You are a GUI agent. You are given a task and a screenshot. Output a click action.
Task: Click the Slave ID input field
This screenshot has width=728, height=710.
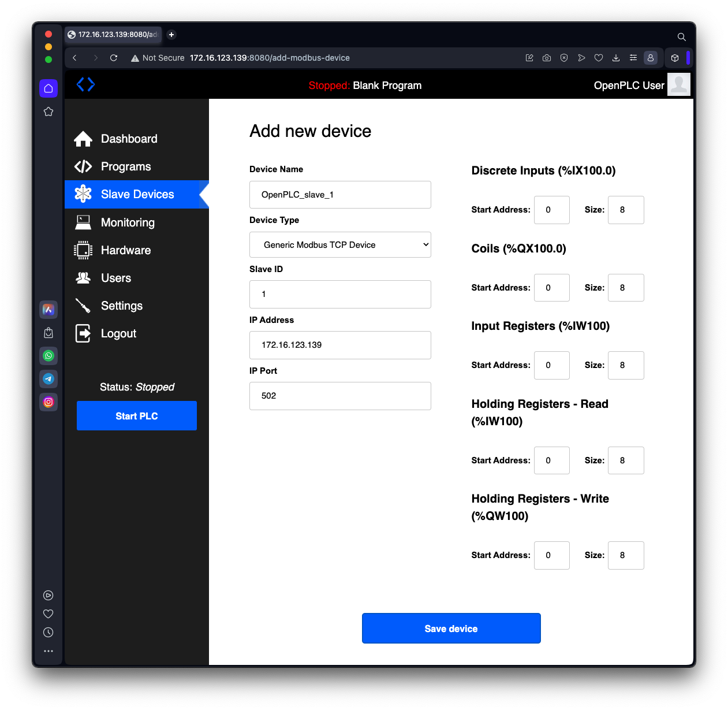pos(340,294)
